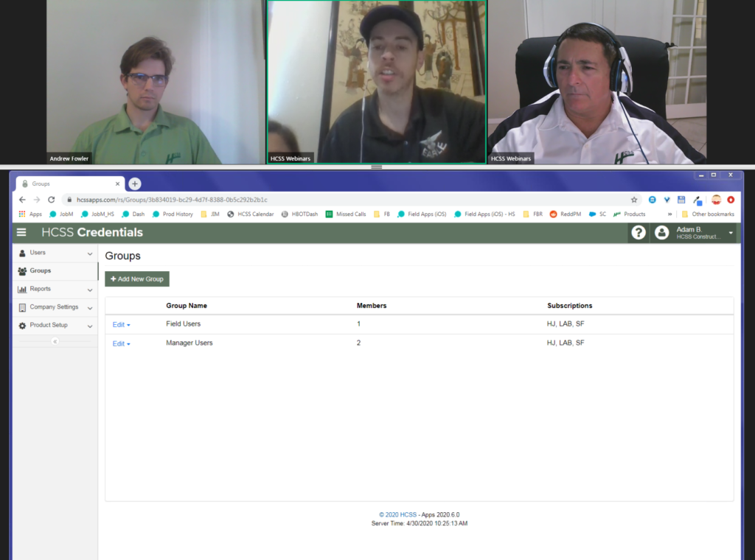Close the Groups browser tab

[117, 183]
